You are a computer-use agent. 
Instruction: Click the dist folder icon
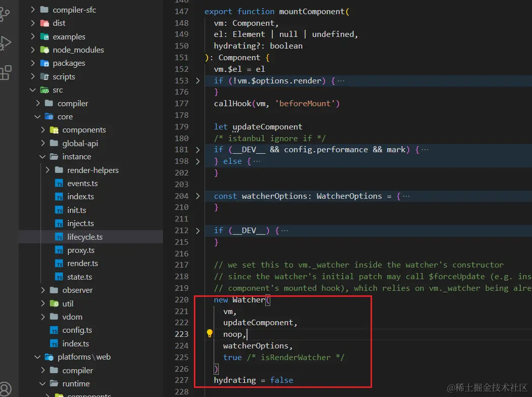(45, 23)
